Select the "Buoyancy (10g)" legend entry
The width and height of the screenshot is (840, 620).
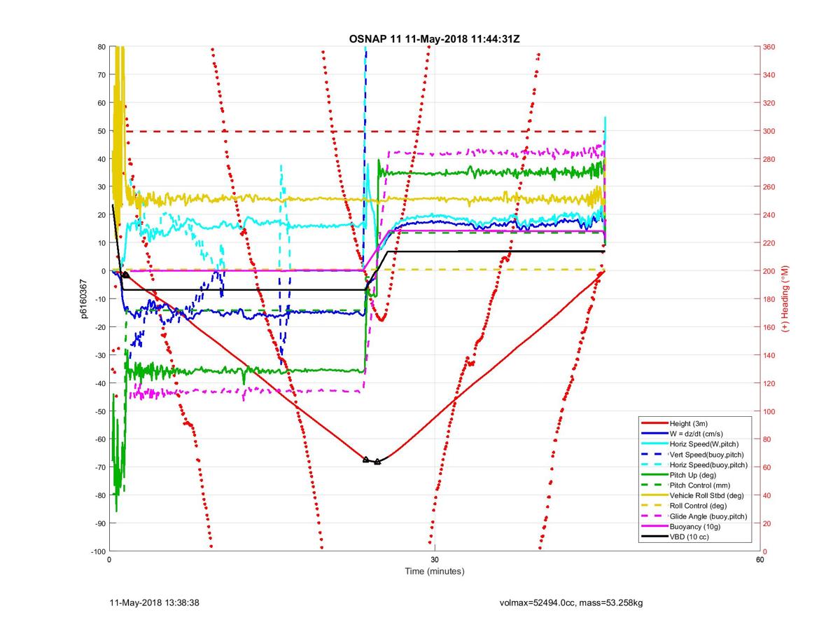coord(694,527)
